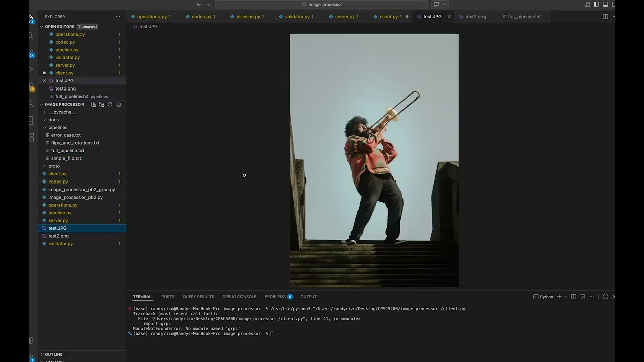Select the Python terminal label

coord(543,297)
